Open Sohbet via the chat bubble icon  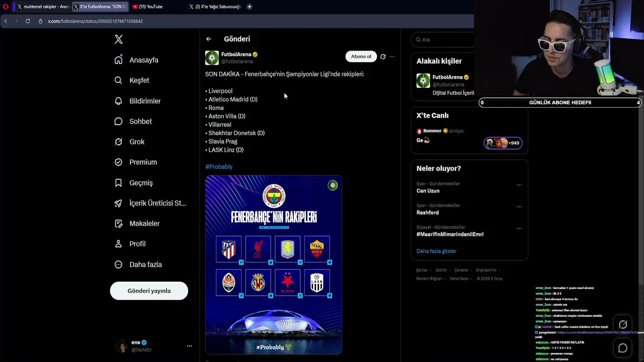[118, 121]
